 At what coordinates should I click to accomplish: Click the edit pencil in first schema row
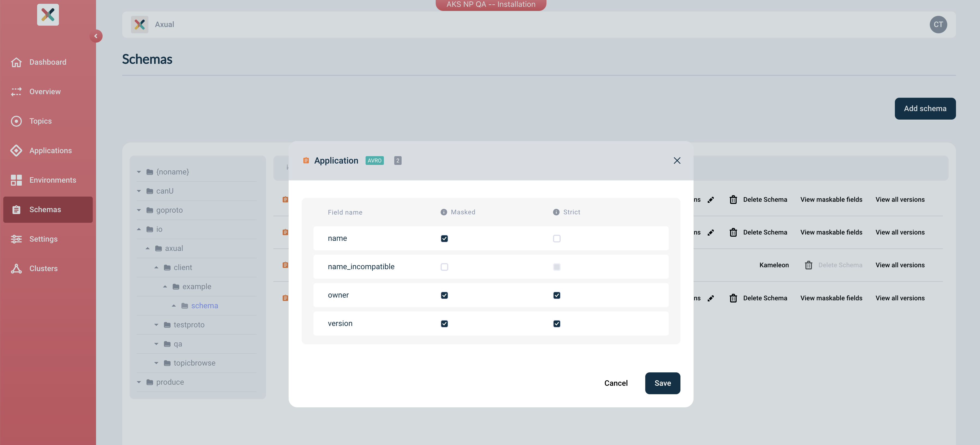(710, 200)
